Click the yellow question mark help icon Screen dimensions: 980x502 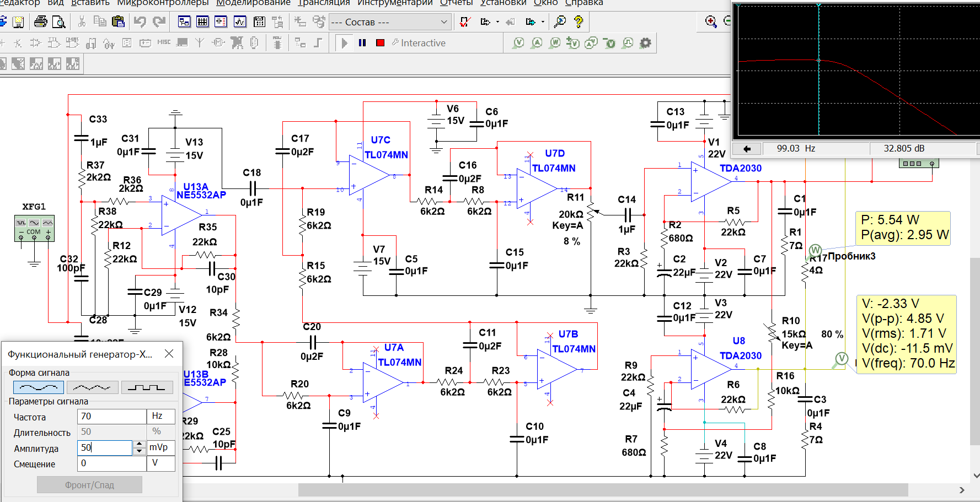click(578, 22)
